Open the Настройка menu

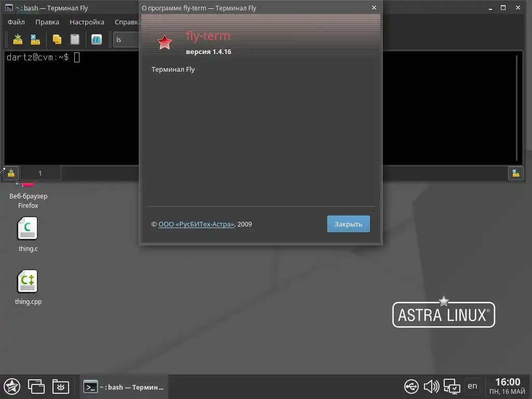click(87, 22)
